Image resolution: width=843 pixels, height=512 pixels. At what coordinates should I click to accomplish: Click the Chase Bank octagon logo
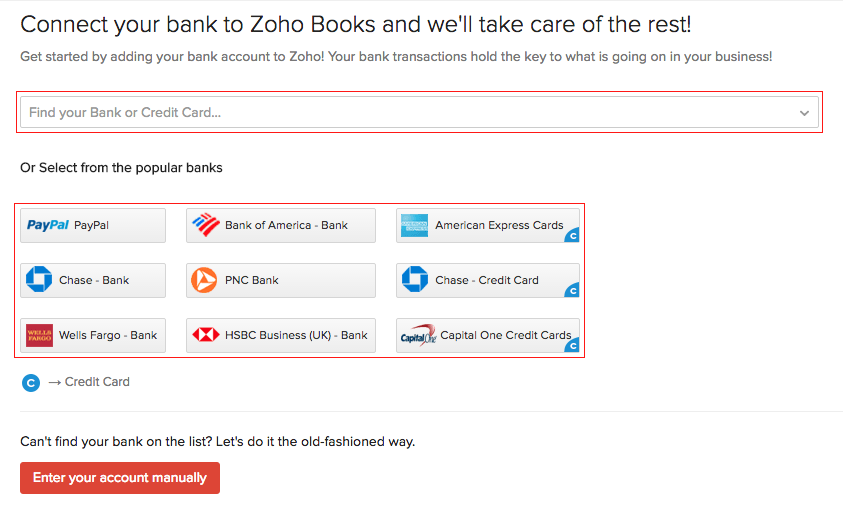(x=39, y=280)
